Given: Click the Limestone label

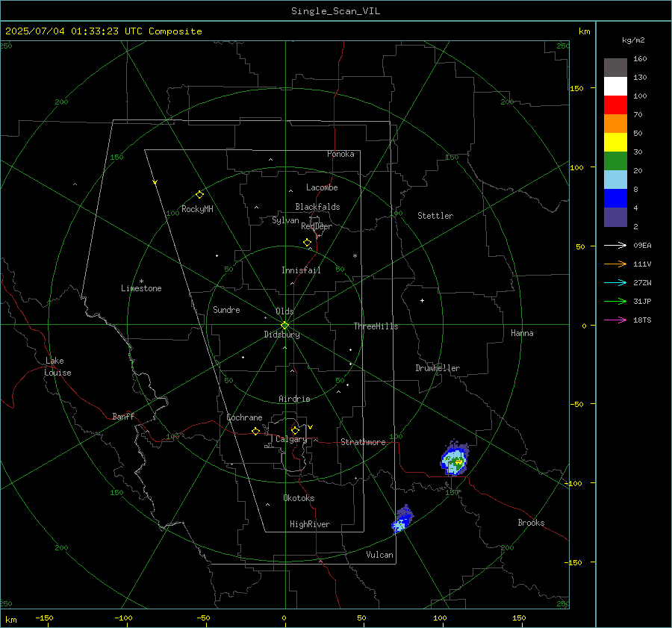Looking at the screenshot, I should pos(141,288).
